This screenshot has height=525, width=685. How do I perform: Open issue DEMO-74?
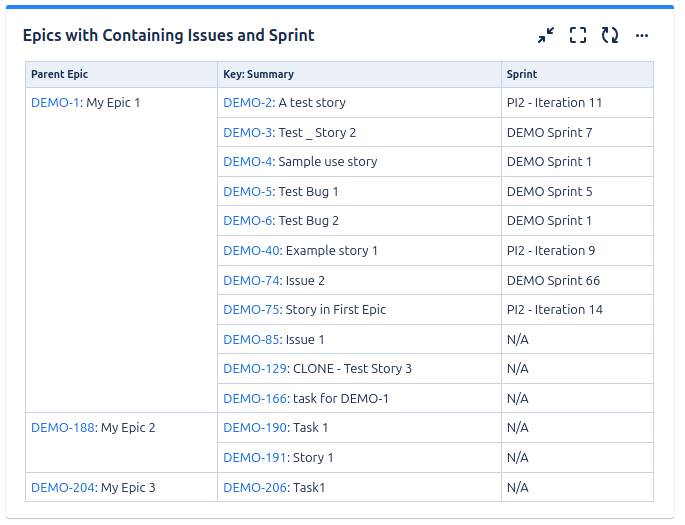click(x=251, y=281)
